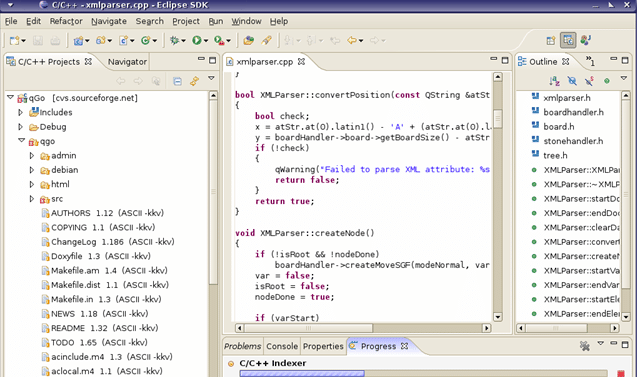Click the Outline tab icon
Viewport: 637px width, 377px height.
click(x=522, y=61)
